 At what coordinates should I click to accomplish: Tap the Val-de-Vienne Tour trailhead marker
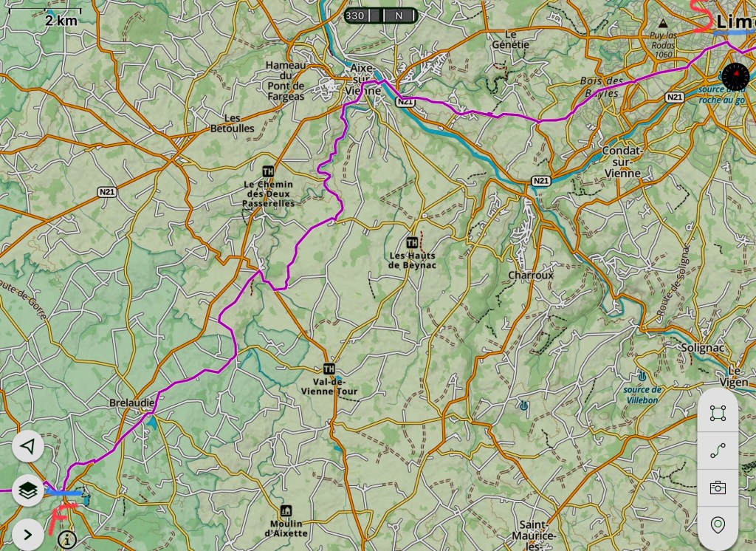pos(329,369)
